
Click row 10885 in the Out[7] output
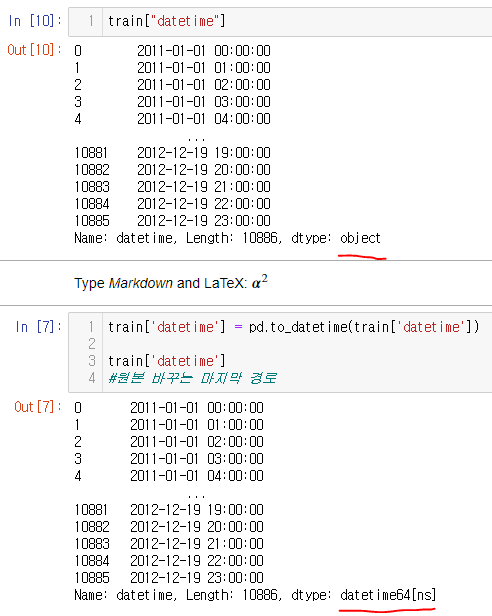pyautogui.click(x=169, y=578)
